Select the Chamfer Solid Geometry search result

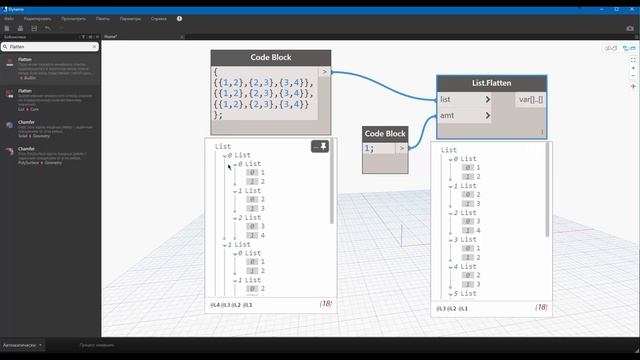[50, 129]
